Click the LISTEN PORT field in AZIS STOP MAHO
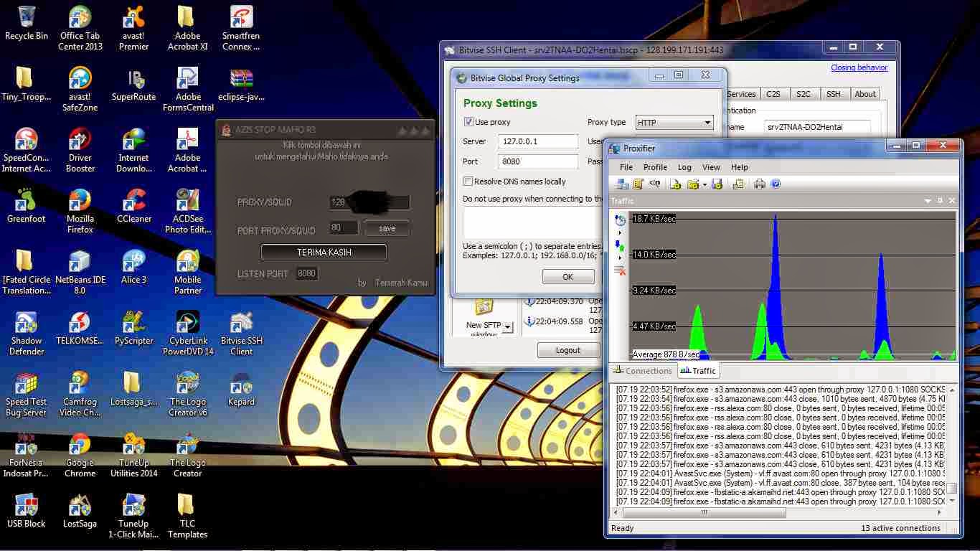Image resolution: width=980 pixels, height=551 pixels. pyautogui.click(x=307, y=273)
